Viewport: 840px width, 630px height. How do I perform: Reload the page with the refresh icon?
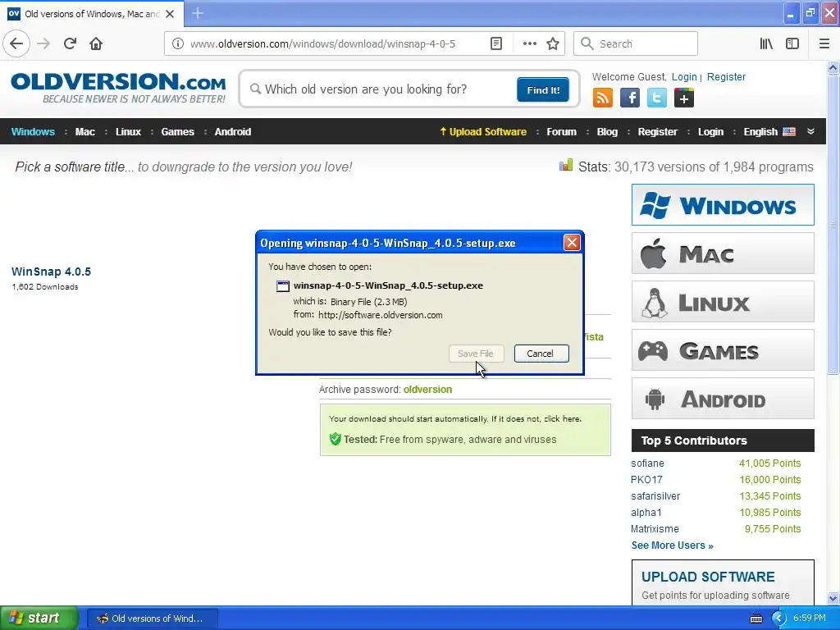pyautogui.click(x=70, y=43)
